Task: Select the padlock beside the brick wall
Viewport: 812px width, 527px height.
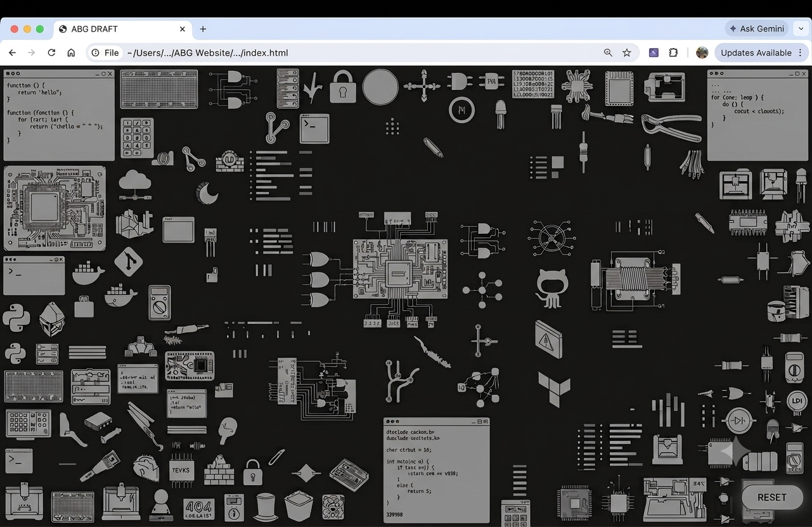Action: pyautogui.click(x=252, y=472)
